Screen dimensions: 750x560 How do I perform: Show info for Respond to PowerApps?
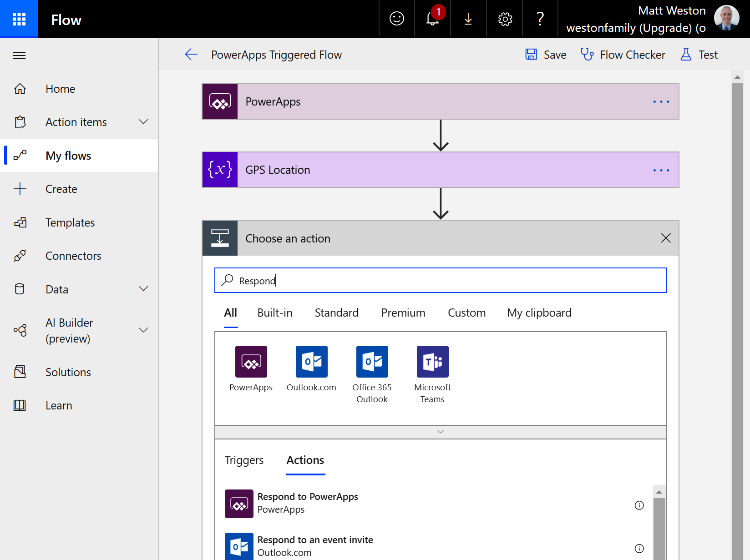(639, 505)
